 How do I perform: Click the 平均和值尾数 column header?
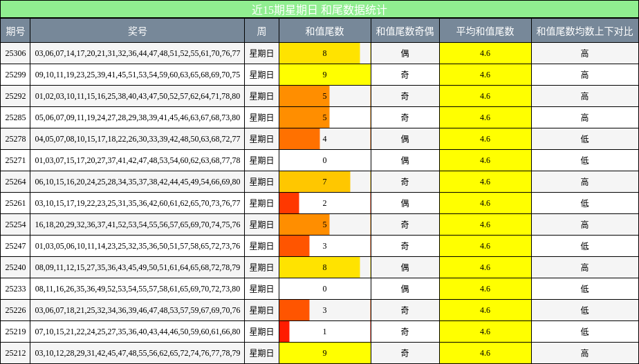click(x=485, y=31)
